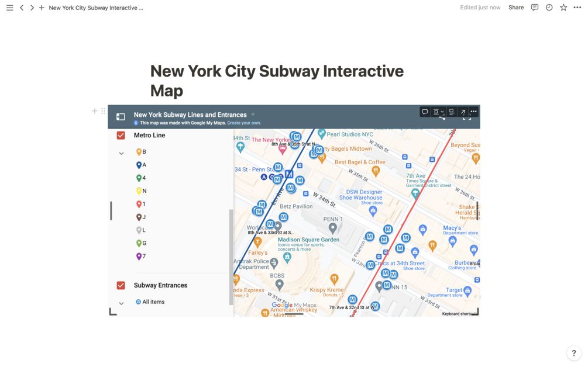Image resolution: width=588 pixels, height=367 pixels.
Task: Open the Notion sidebar hamburger menu
Action: [10, 8]
